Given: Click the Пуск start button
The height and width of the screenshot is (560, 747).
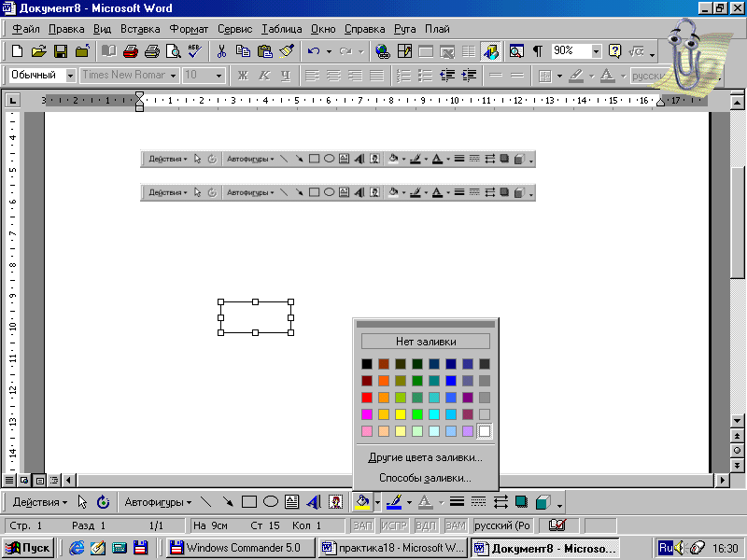Looking at the screenshot, I should click(28, 548).
